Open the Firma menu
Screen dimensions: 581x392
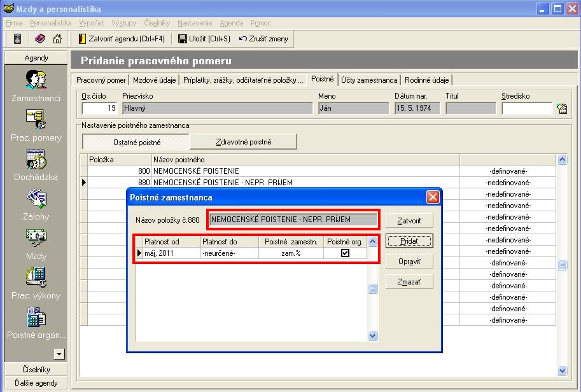[14, 23]
